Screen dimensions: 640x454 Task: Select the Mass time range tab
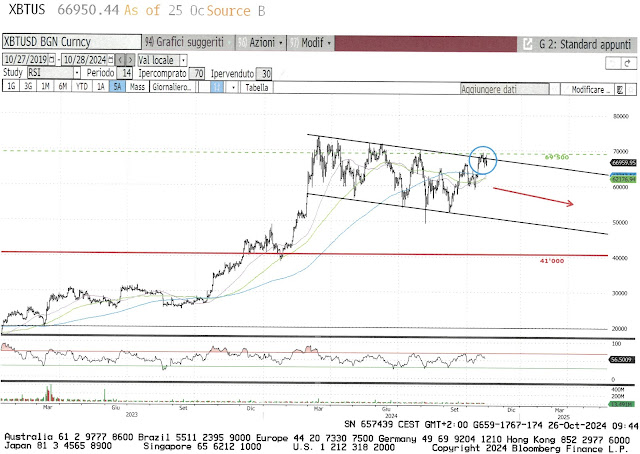137,87
